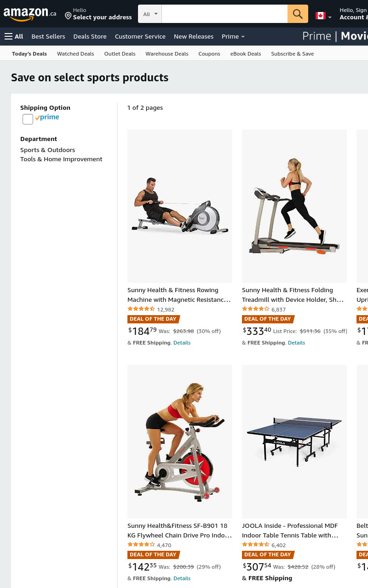The height and width of the screenshot is (588, 368).
Task: Click the location pin address selector
Action: [x=98, y=14]
